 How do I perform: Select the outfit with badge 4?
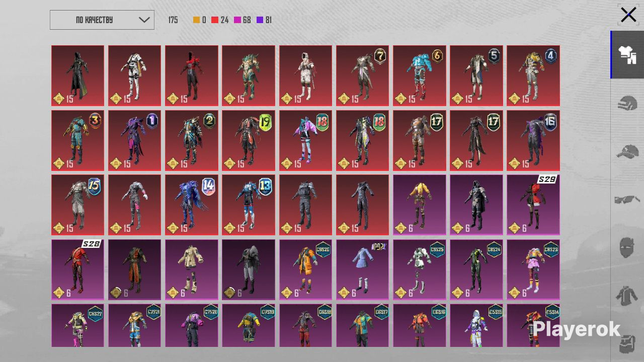(x=533, y=76)
